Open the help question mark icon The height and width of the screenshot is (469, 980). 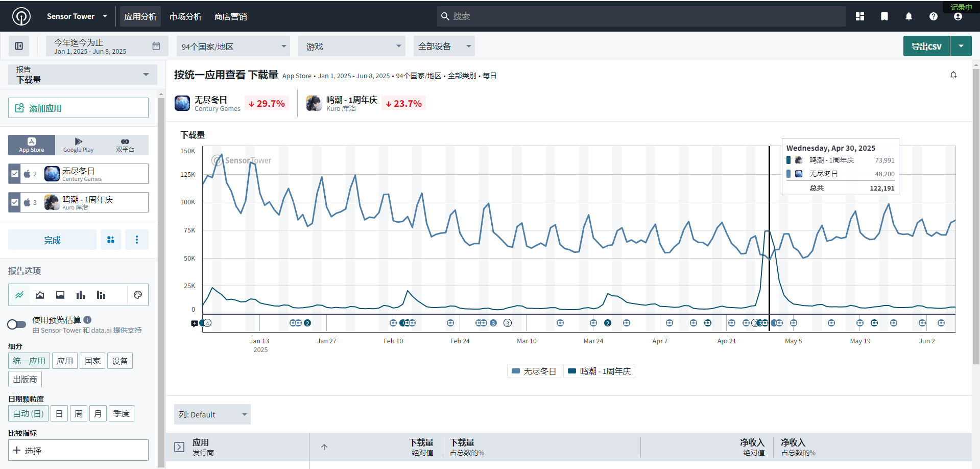pyautogui.click(x=934, y=16)
